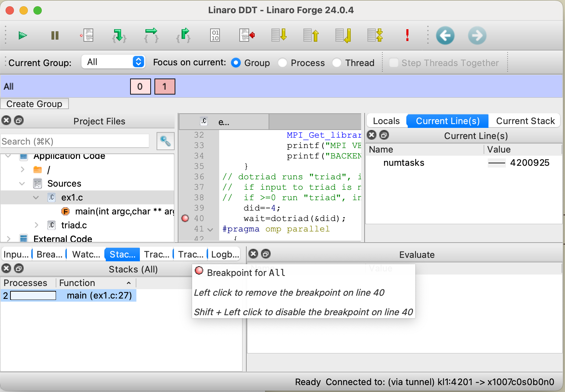Select the Thread focus radio button

coord(337,63)
